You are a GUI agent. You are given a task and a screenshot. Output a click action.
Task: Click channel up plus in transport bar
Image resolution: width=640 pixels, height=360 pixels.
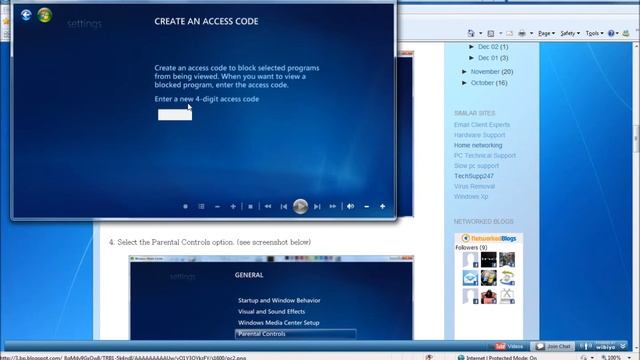(233, 207)
